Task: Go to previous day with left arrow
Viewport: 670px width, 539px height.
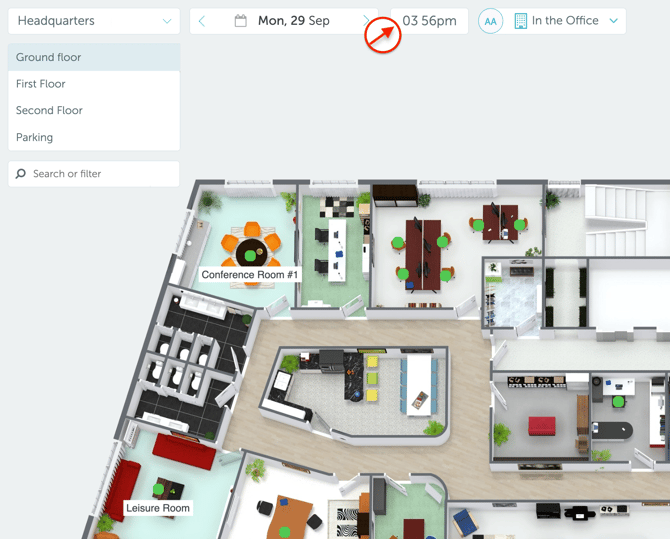Action: tap(202, 21)
